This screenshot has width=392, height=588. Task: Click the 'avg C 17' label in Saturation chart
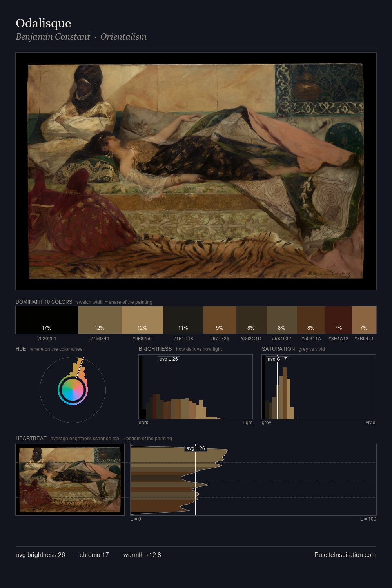277,359
